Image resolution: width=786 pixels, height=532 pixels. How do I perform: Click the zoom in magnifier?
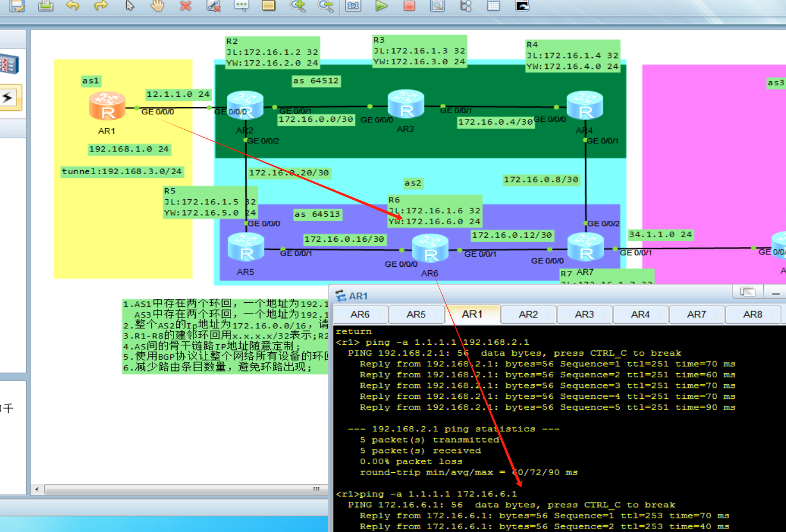[298, 6]
